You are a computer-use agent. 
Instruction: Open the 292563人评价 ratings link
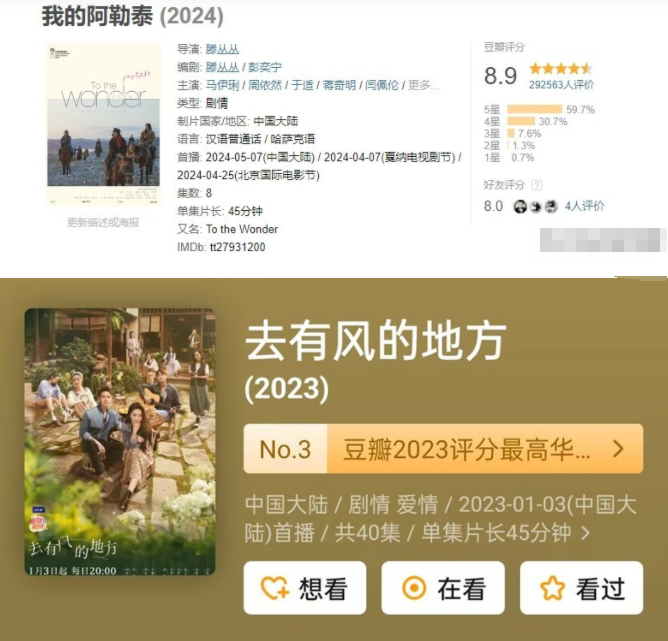click(561, 85)
